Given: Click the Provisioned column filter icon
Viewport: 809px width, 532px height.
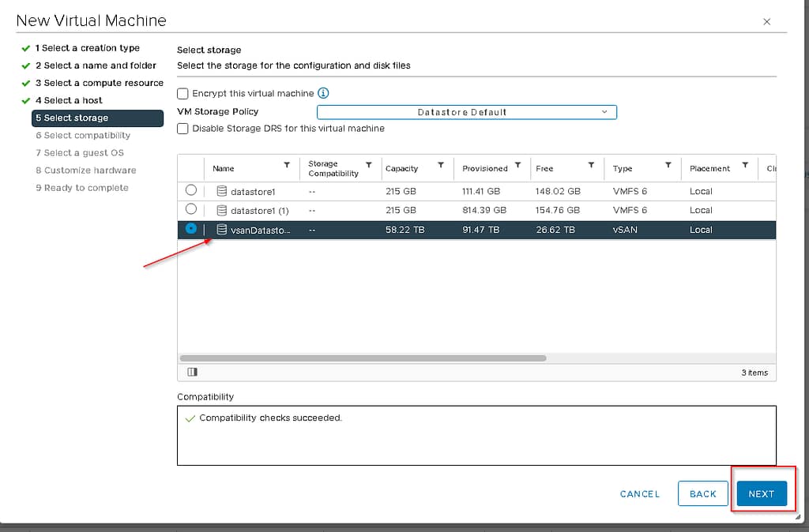Looking at the screenshot, I should (x=517, y=165).
